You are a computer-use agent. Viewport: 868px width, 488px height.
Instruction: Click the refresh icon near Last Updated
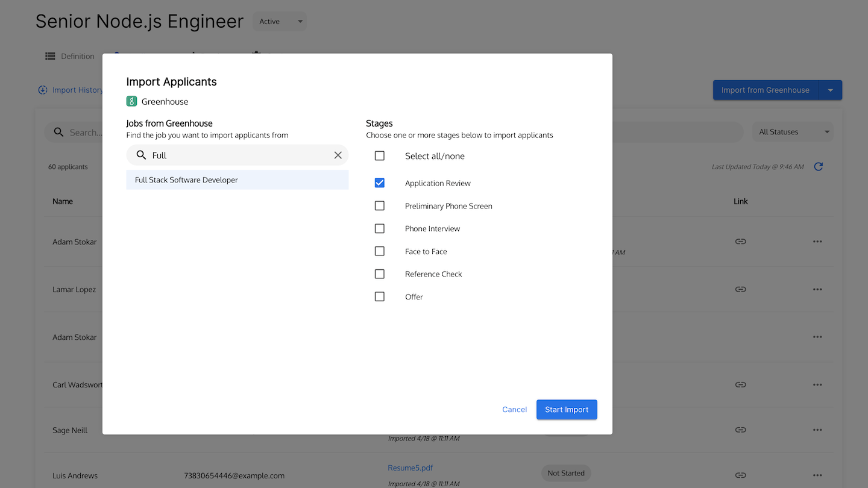click(x=818, y=167)
